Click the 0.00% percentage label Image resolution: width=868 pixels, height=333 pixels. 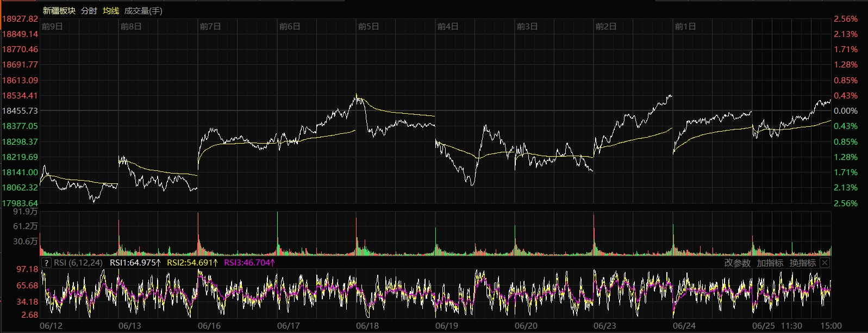click(846, 110)
